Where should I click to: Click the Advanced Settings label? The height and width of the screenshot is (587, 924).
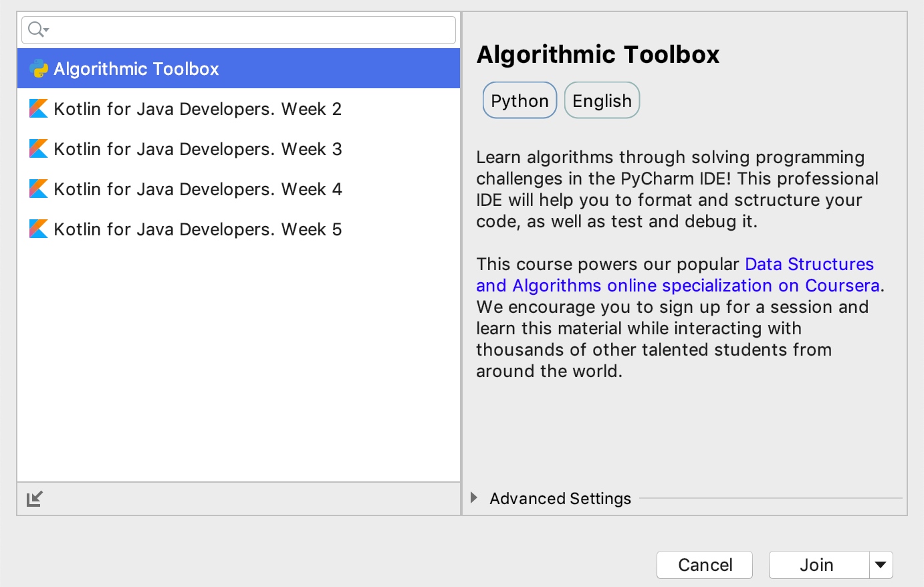(560, 499)
